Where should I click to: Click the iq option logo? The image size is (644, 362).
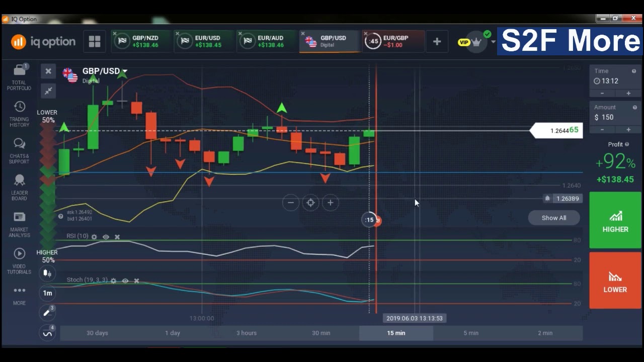[x=43, y=42]
